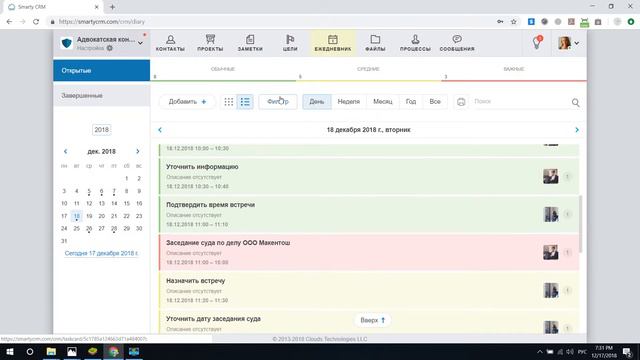
Task: Click assignee avatar on Заседание суда
Action: pyautogui.click(x=551, y=252)
